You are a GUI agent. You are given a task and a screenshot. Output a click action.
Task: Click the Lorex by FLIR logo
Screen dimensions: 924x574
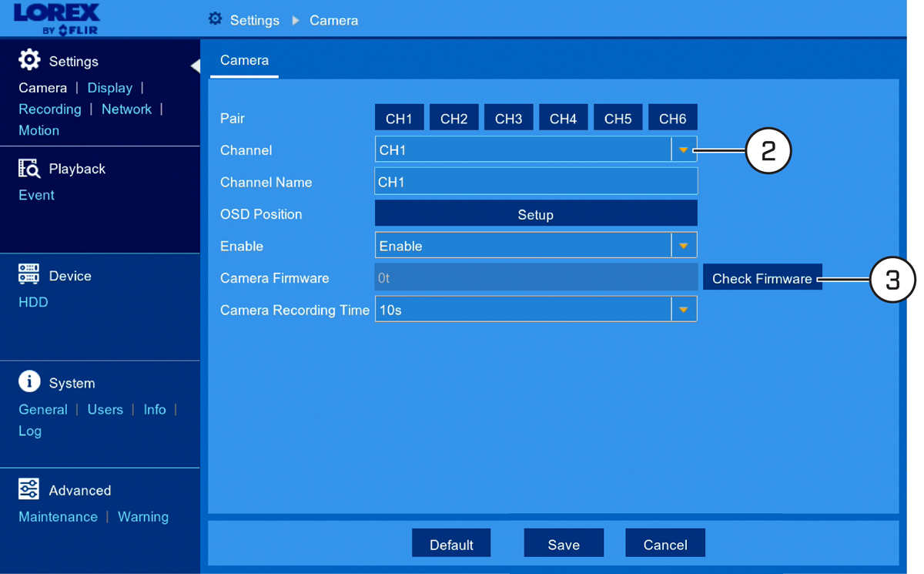[56, 18]
